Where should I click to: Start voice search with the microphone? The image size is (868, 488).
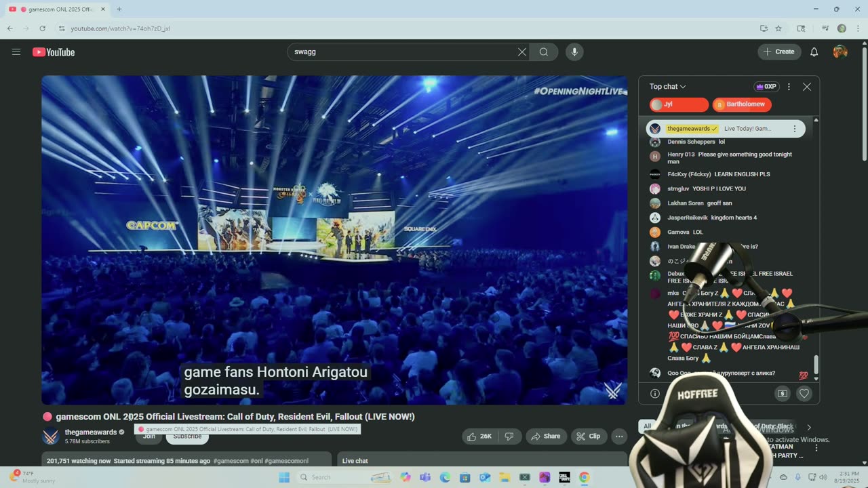click(574, 52)
